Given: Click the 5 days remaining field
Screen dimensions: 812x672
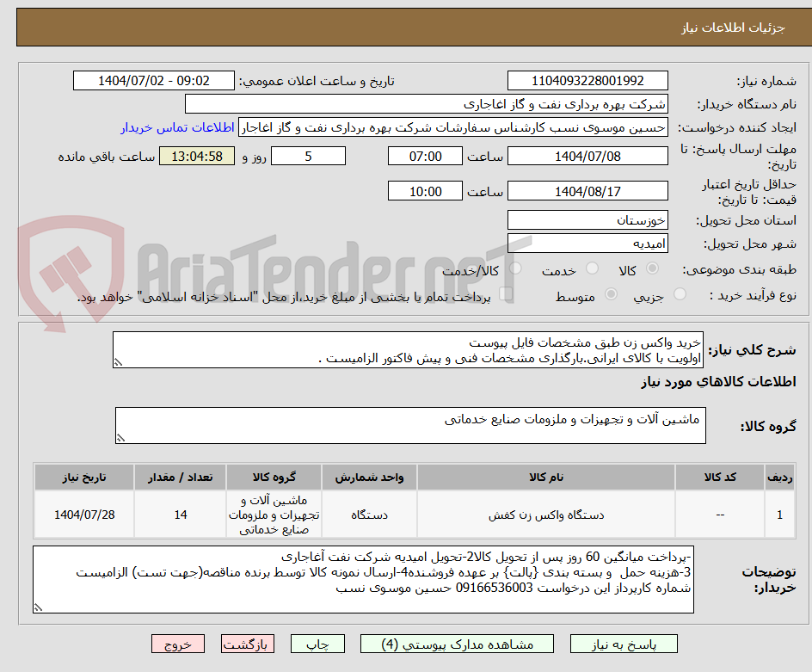Looking at the screenshot, I should click(x=308, y=156).
